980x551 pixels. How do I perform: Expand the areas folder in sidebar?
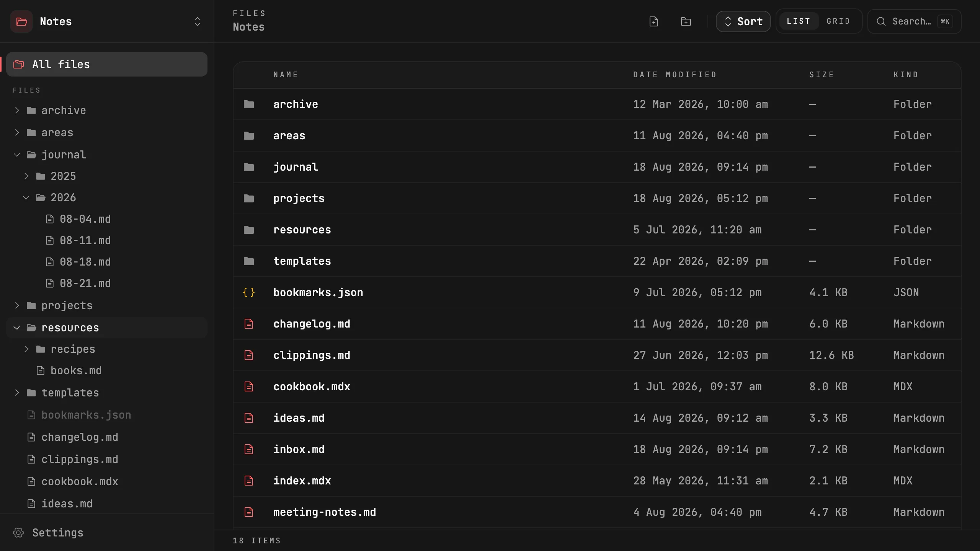point(17,132)
